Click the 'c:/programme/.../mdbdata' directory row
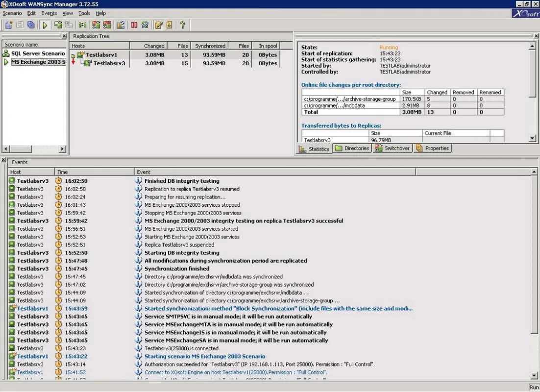The image size is (540, 392). click(403, 105)
